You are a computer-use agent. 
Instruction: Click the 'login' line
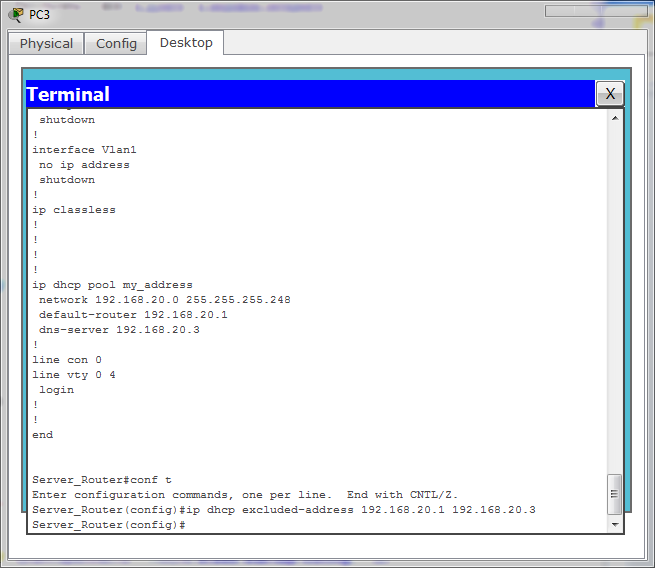point(56,390)
